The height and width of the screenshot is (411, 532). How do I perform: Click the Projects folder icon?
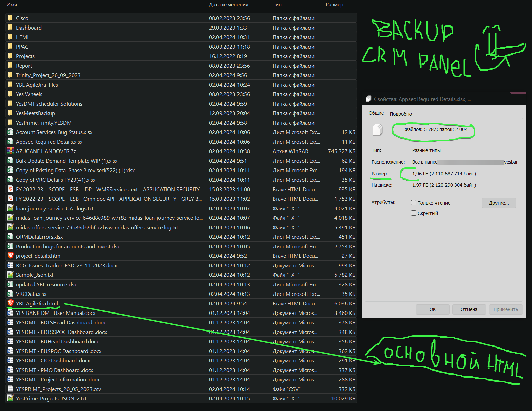tap(10, 56)
